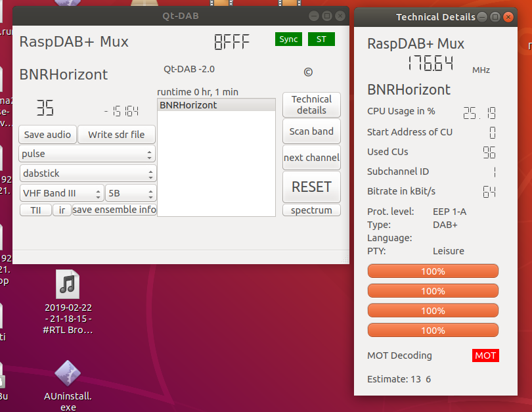Open the dabstick device dropdown
Viewport: 532px width, 412px height.
click(88, 173)
